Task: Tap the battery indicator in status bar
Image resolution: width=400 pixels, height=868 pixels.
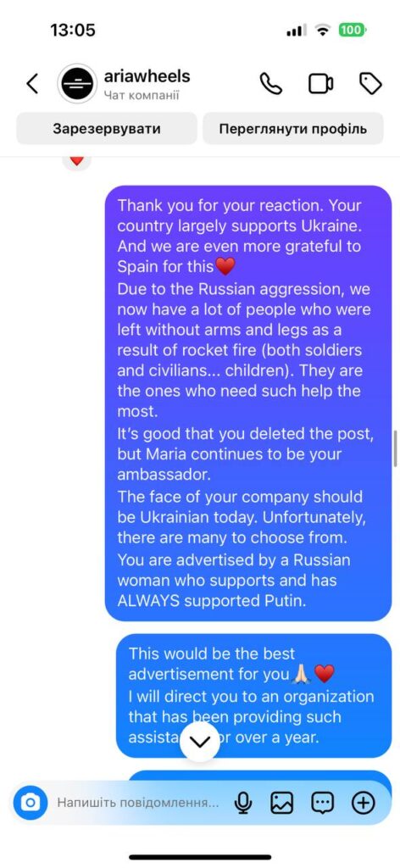Action: point(352,30)
